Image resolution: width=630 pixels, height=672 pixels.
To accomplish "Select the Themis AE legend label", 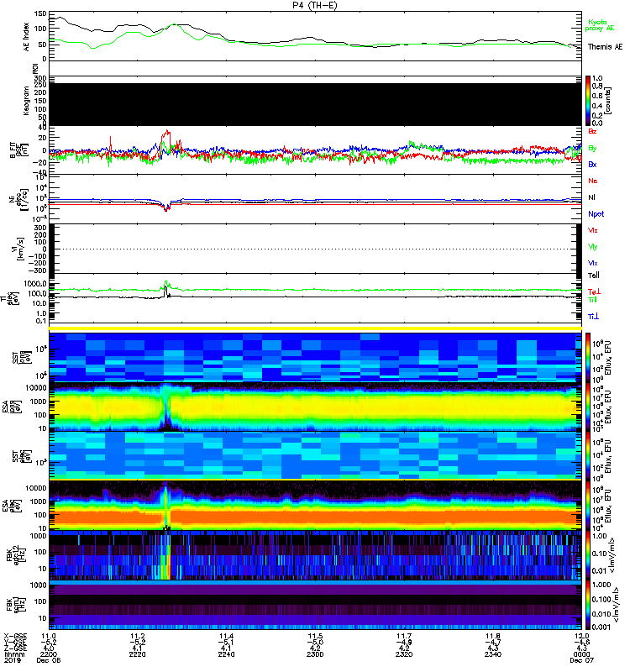I will pos(605,47).
